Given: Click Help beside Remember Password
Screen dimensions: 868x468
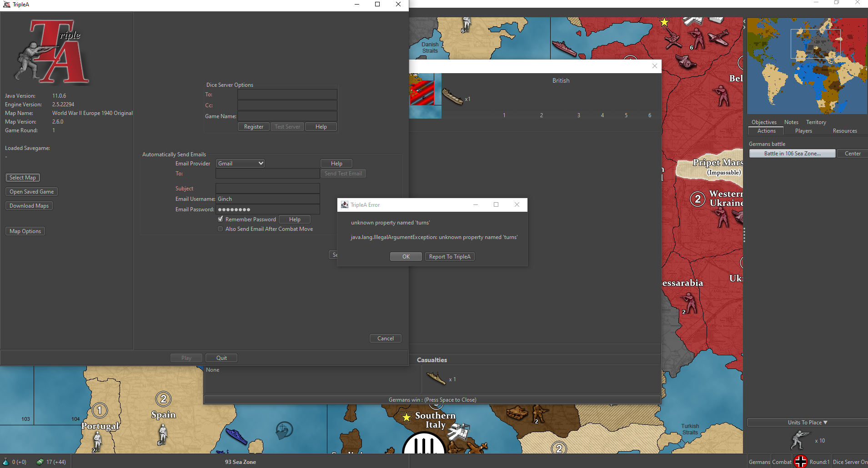Looking at the screenshot, I should click(295, 219).
